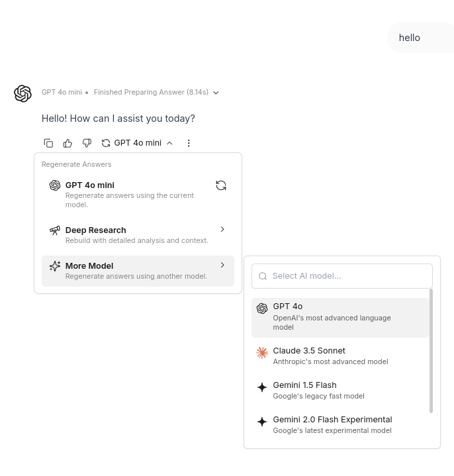Click the OpenAI avatar logo next to response
The image size is (454, 476).
pos(23,93)
